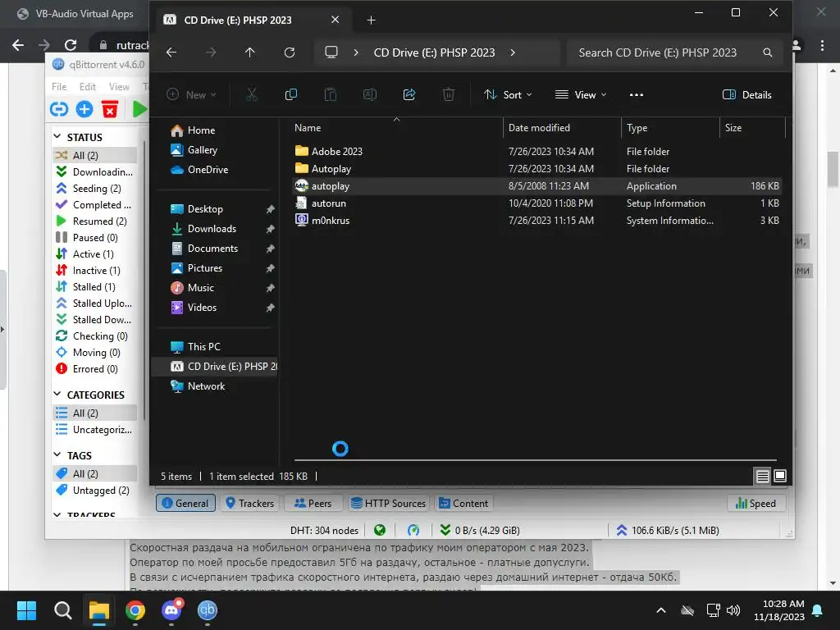Select the m0nkrus file
The image size is (840, 630).
pos(331,220)
